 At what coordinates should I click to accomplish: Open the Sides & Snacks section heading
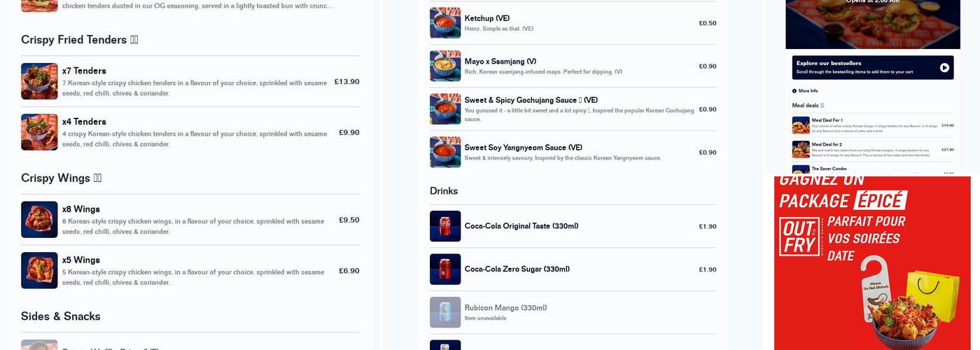click(61, 316)
